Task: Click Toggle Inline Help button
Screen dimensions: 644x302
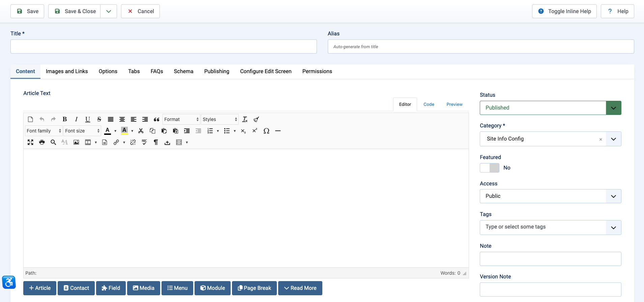Action: 564,11
